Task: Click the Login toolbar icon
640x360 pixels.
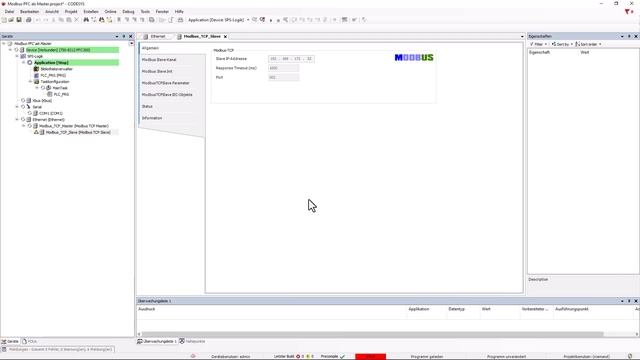Action: [255, 20]
